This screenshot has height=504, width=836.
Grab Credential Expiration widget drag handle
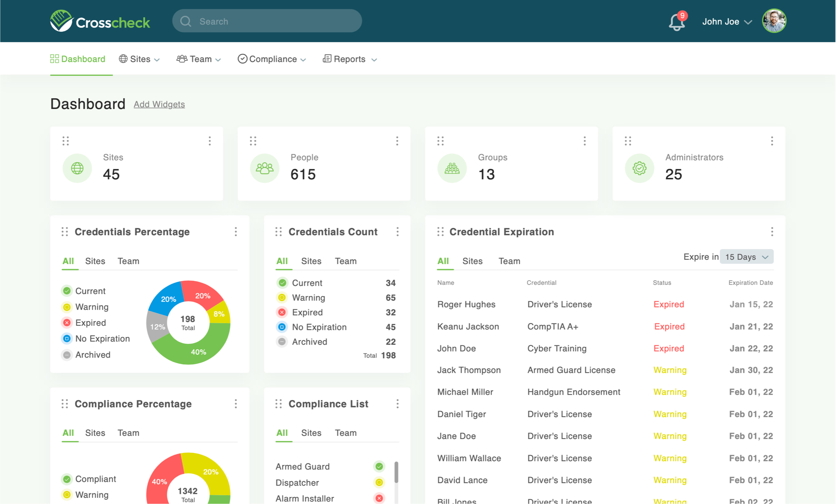440,232
